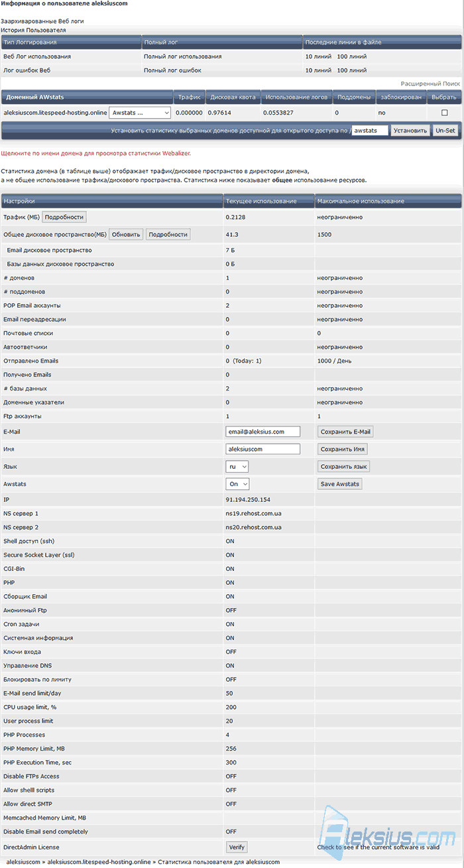Open 100 линий for Лог ошибок Веб
Image resolution: width=464 pixels, height=868 pixels.
point(352,70)
